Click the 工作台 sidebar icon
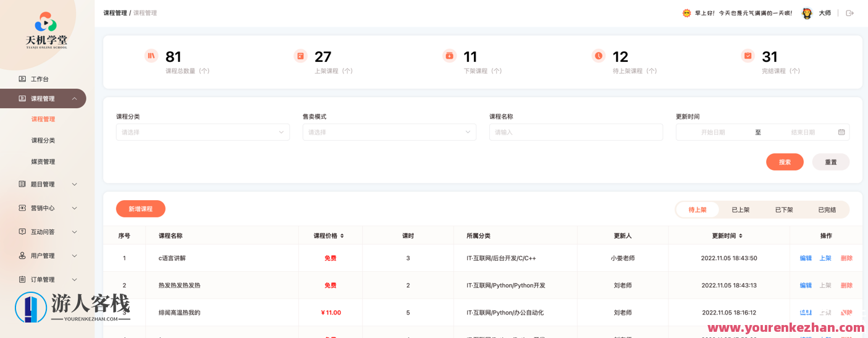Image resolution: width=868 pixels, height=338 pixels. click(x=22, y=79)
